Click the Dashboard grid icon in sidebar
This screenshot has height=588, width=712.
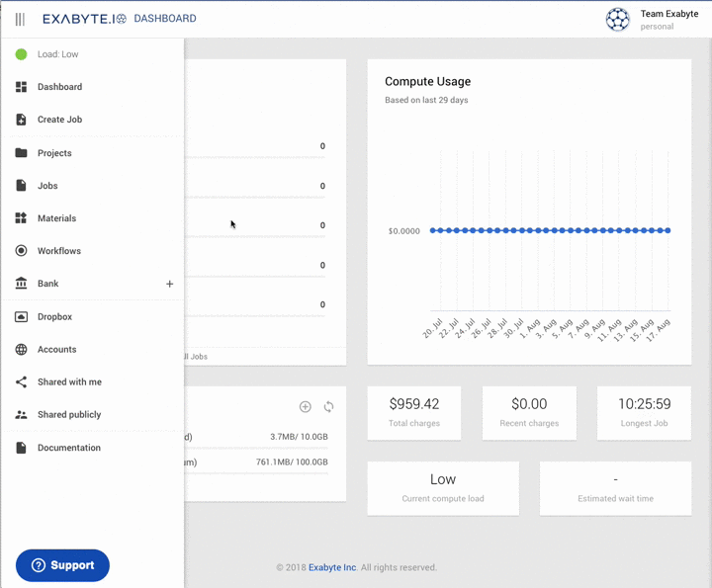pos(21,87)
